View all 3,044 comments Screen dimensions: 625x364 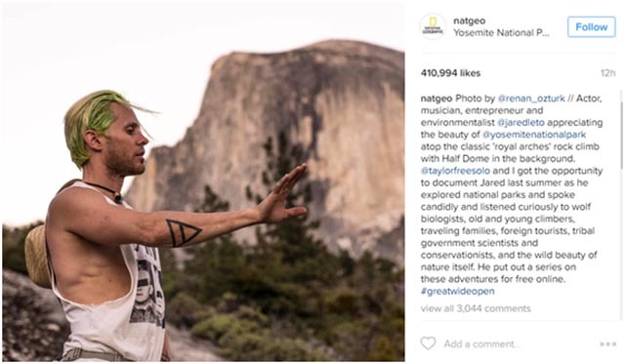[x=476, y=308]
